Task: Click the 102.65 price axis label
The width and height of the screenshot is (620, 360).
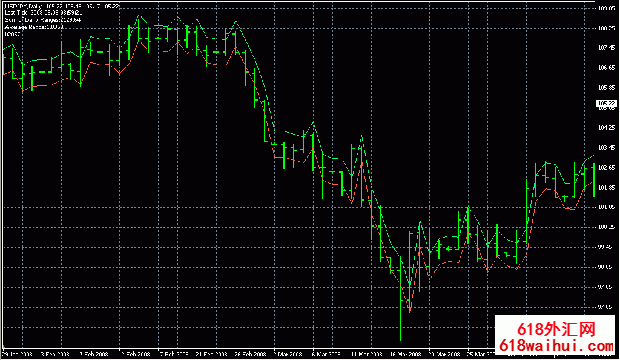Action: click(x=607, y=168)
